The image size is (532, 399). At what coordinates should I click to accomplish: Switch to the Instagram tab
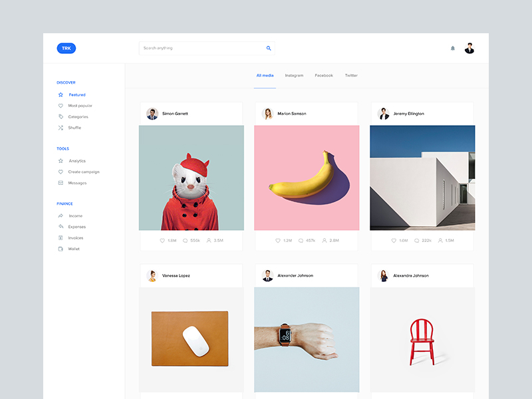coord(294,76)
